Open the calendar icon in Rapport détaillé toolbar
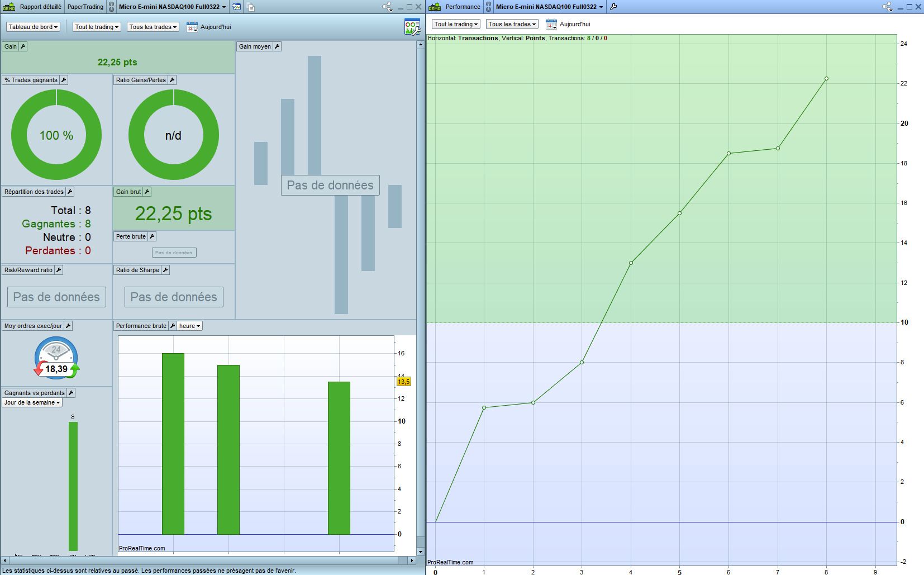Screen dimensions: 924x575 (192, 27)
